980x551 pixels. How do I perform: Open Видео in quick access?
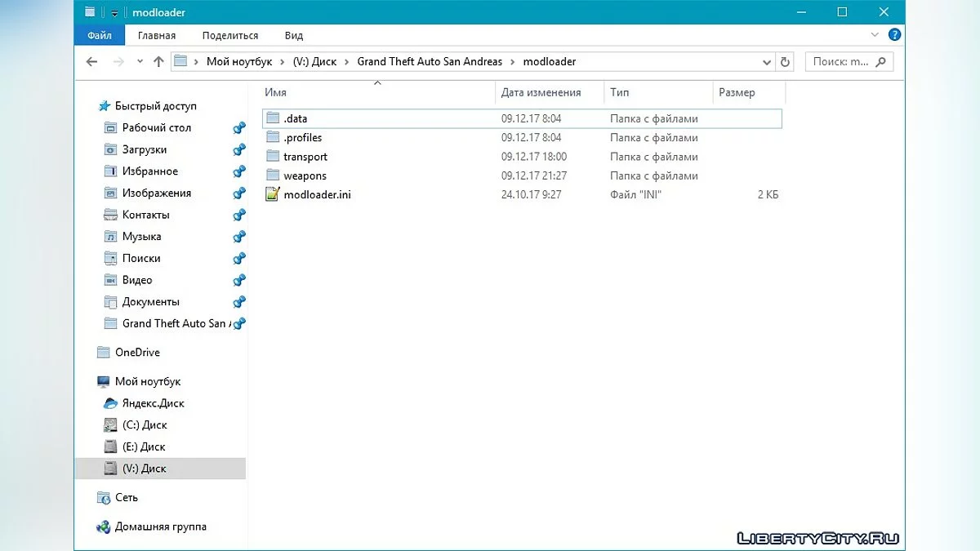tap(137, 280)
